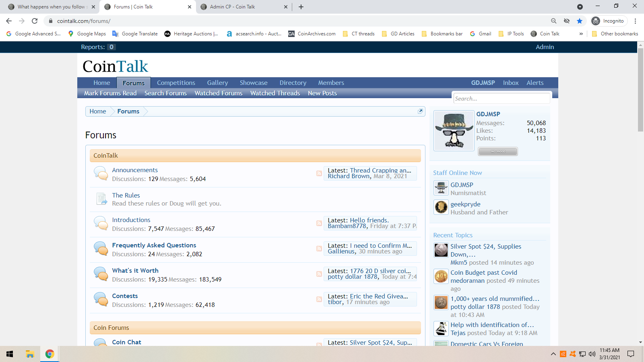Show hidden tray icons chevron

coord(553,354)
